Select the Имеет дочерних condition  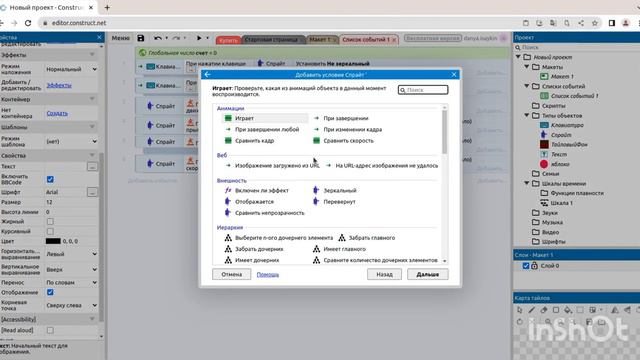click(x=257, y=260)
